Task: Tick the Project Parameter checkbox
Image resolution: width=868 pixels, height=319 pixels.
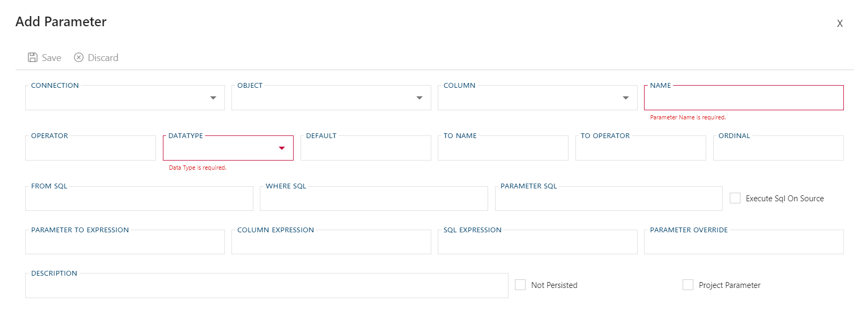Action: [x=688, y=285]
